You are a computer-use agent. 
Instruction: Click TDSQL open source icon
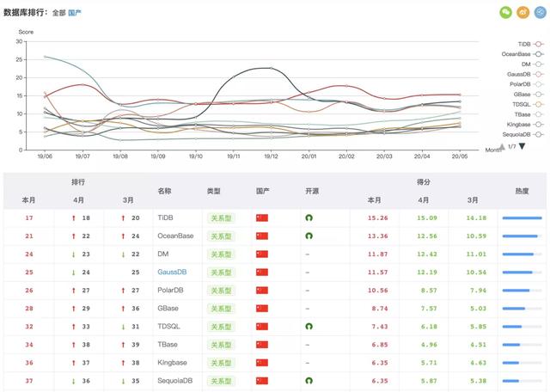[309, 327]
